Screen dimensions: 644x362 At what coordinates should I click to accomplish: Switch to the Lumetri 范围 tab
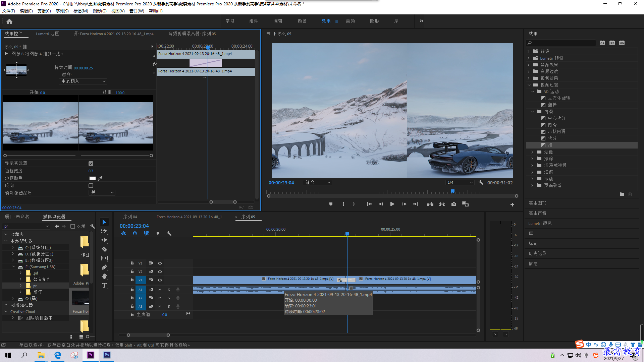click(x=48, y=34)
